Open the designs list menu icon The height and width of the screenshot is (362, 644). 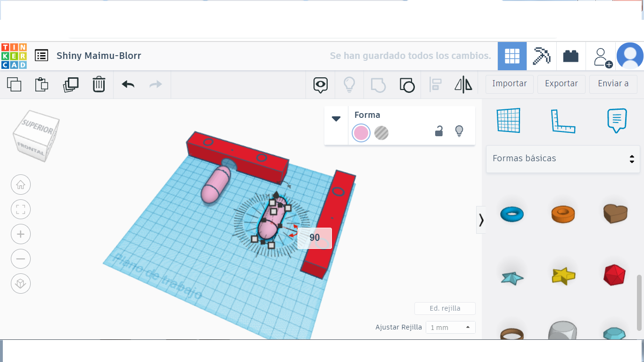click(x=41, y=56)
